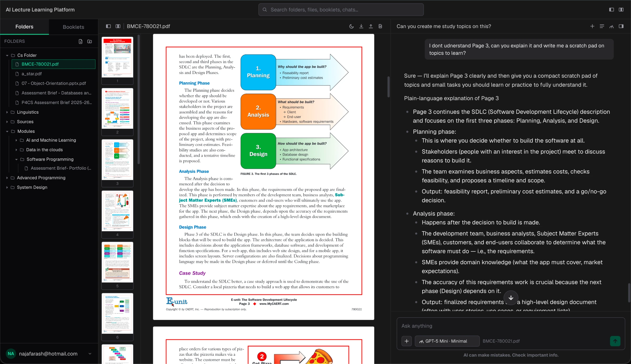Click the upload icon in PDF toolbar
This screenshot has height=364, width=631.
(x=371, y=26)
